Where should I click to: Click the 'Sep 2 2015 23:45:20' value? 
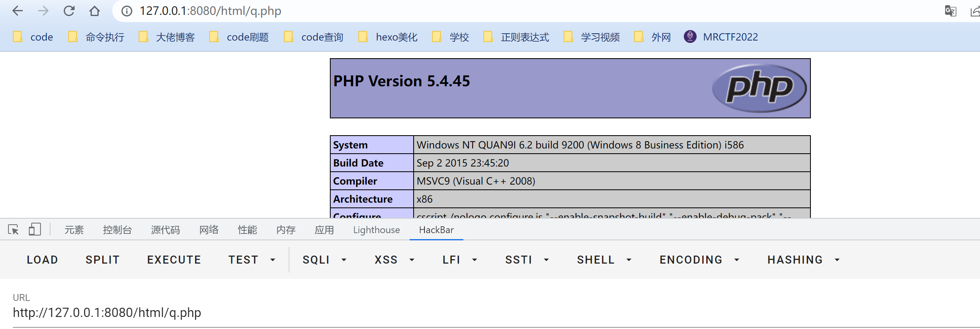click(463, 163)
